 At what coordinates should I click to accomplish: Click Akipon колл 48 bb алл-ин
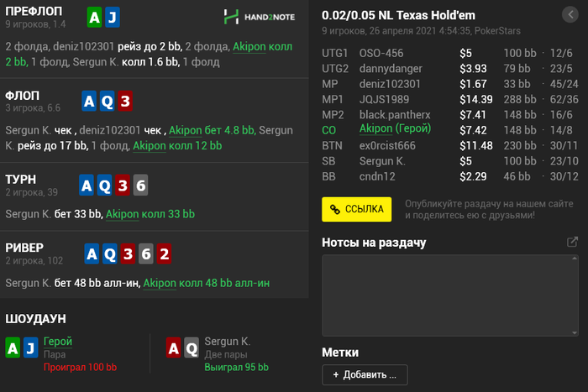click(207, 283)
